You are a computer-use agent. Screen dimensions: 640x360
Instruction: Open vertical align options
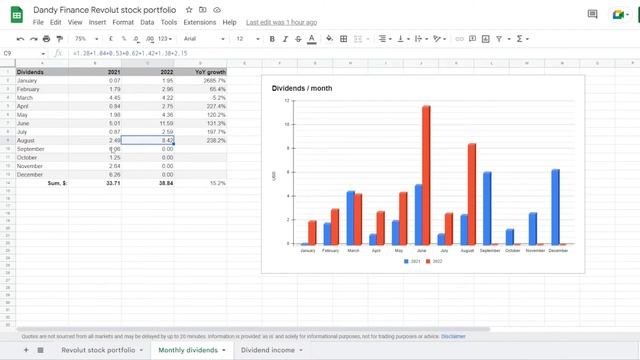[403, 39]
